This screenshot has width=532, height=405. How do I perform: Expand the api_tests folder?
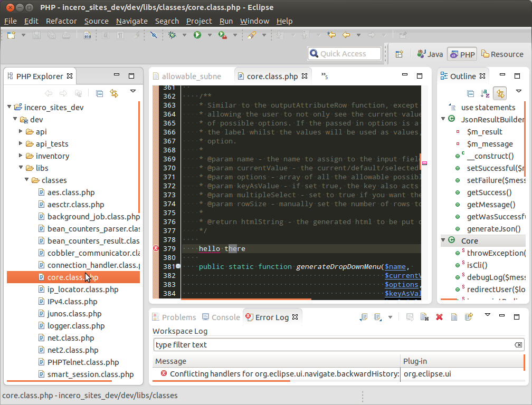pyautogui.click(x=21, y=143)
